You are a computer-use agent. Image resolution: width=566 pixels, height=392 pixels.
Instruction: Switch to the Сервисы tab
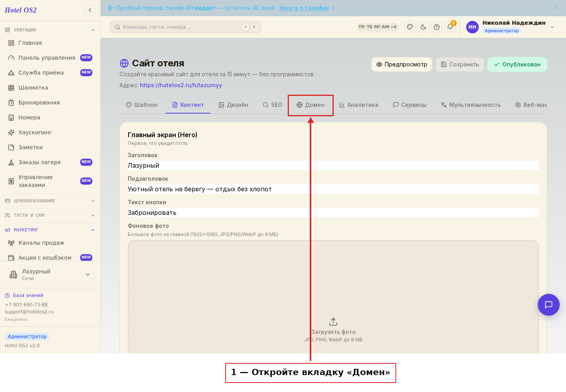click(410, 105)
